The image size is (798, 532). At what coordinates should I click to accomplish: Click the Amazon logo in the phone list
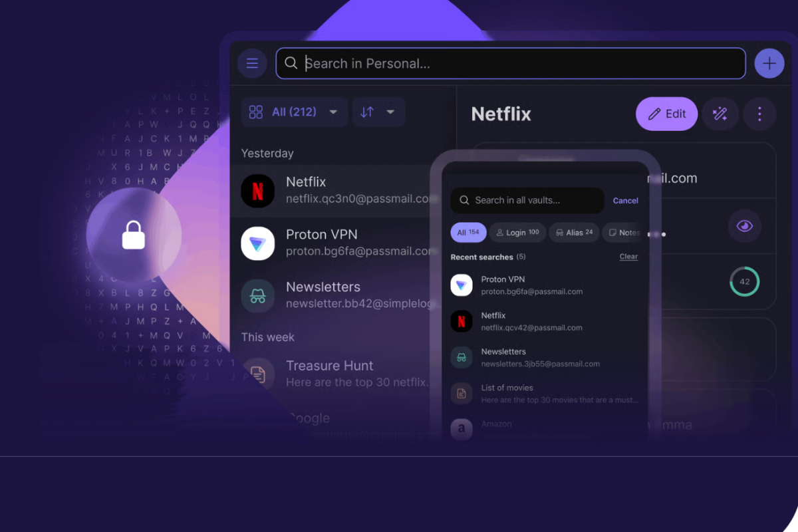[462, 429]
